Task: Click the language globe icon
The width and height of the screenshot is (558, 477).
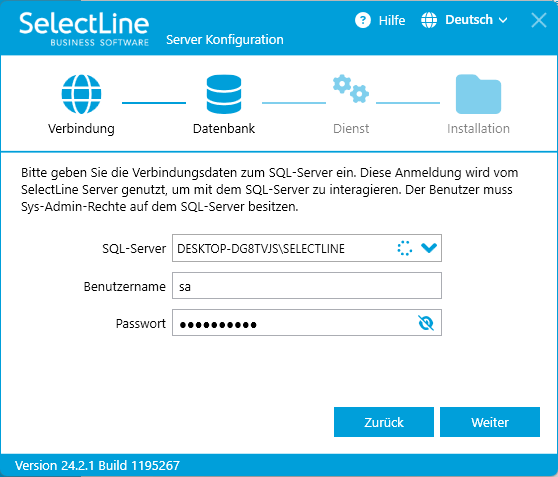Action: [429, 20]
